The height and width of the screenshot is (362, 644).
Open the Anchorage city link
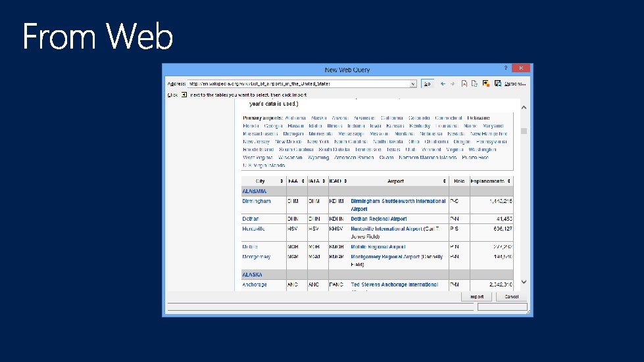pyautogui.click(x=254, y=284)
